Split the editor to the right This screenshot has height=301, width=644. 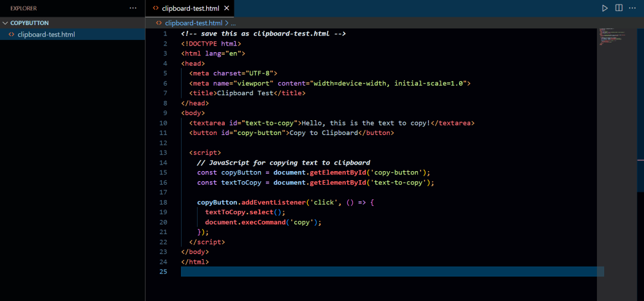coord(618,8)
